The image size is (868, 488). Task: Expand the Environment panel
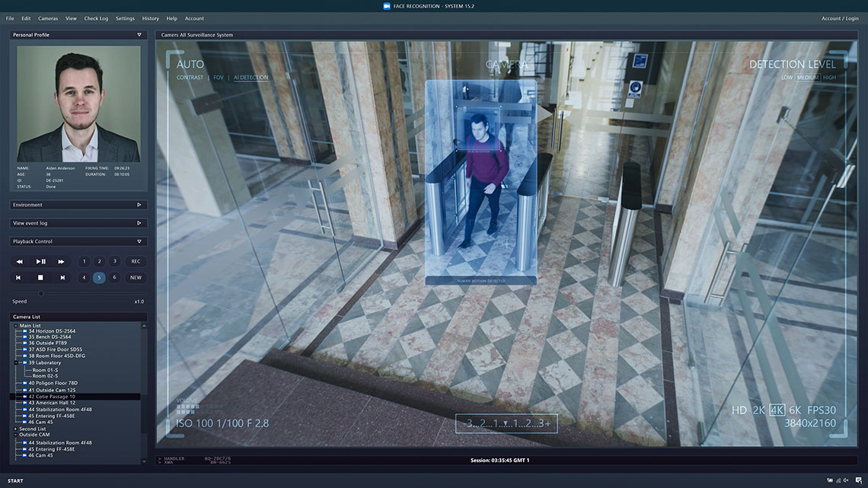click(139, 205)
